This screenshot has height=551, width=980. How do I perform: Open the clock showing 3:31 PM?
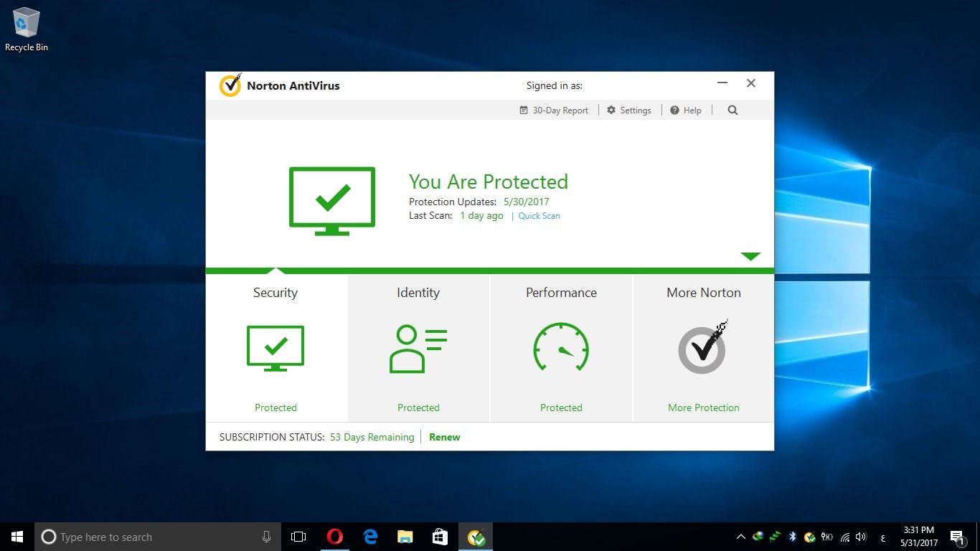coord(919,537)
